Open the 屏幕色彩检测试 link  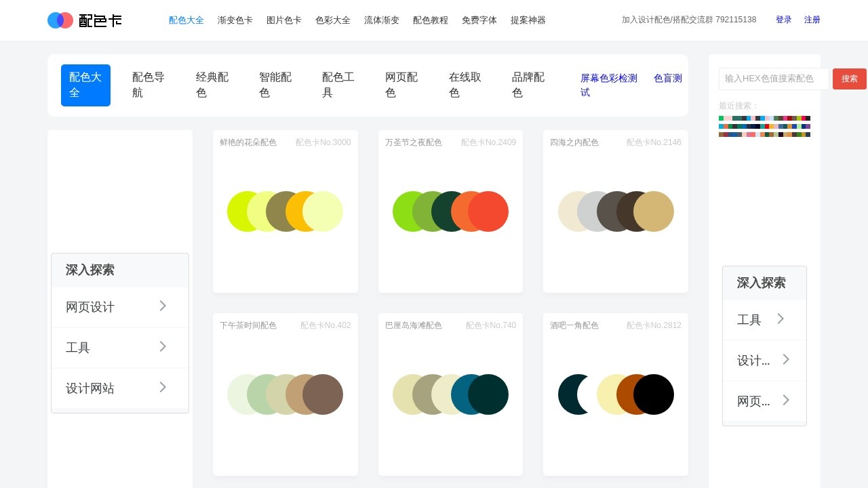click(608, 85)
